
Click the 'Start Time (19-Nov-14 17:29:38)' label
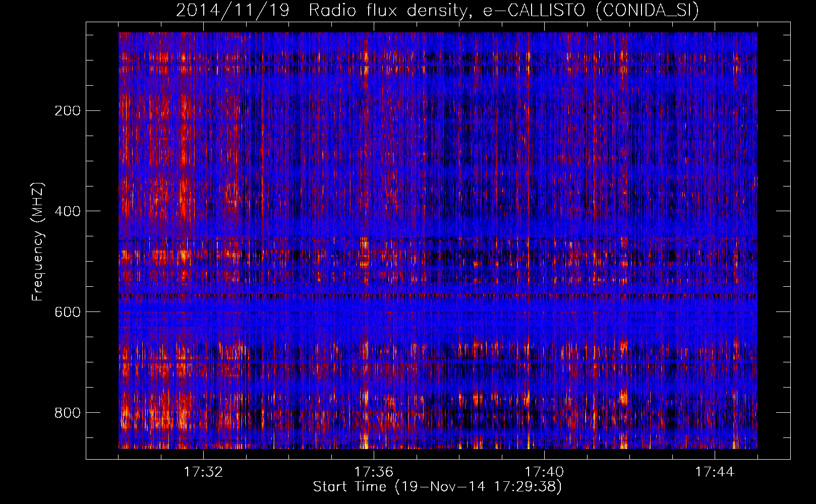(437, 487)
